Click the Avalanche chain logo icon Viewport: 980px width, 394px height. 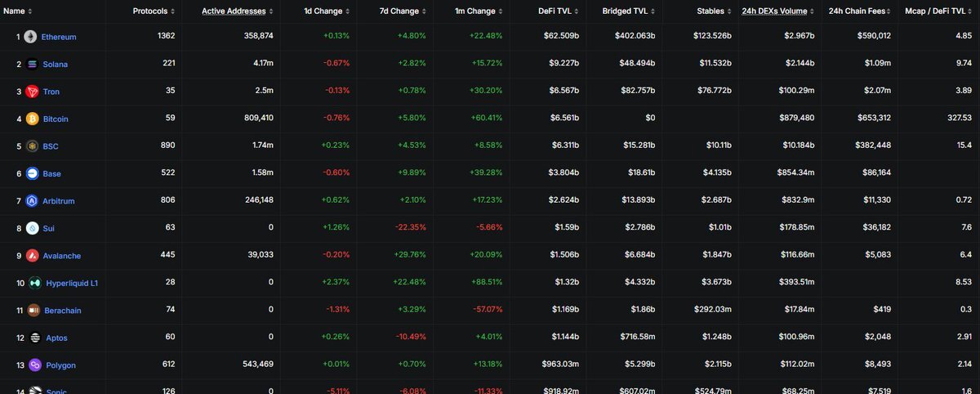tap(33, 256)
